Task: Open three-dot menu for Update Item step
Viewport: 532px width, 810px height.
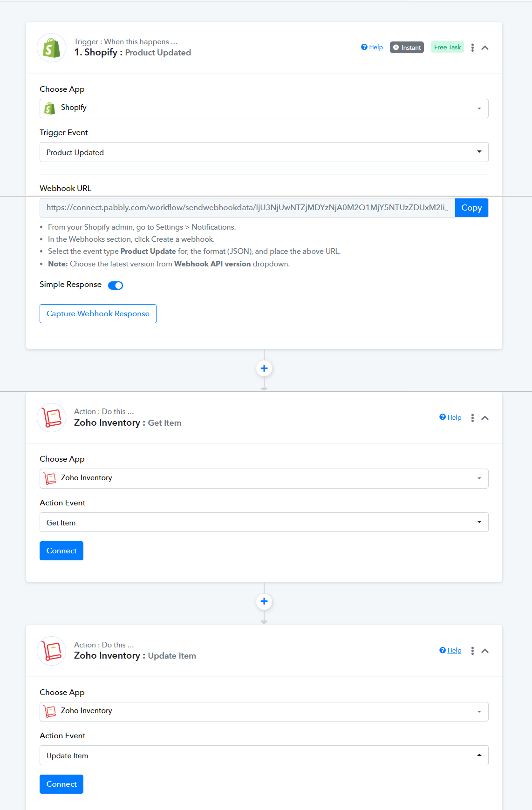Action: tap(472, 651)
